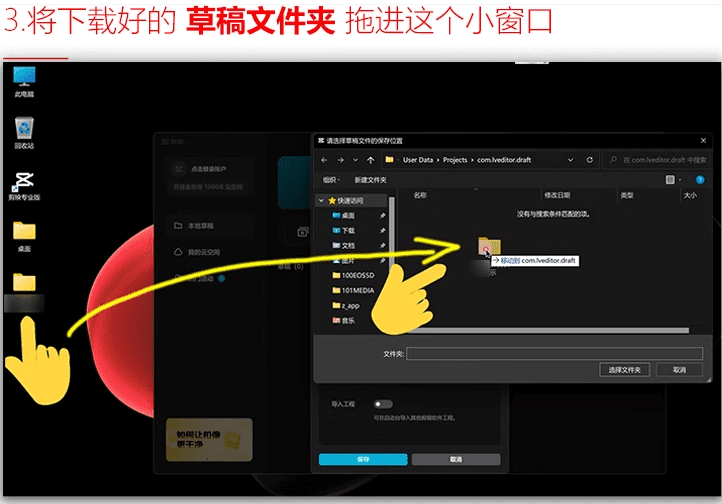This screenshot has height=504, width=722.
Task: Click the forward navigation arrow
Action: point(341,160)
